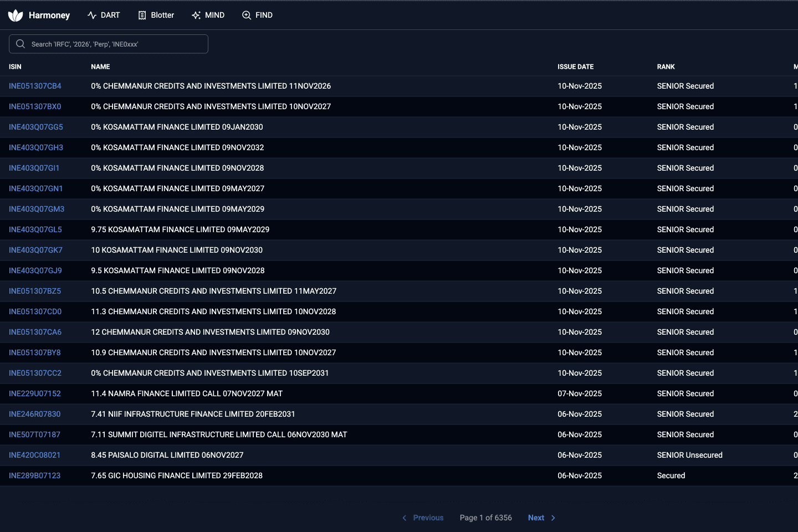Open ISIN link INE051307CD0
The image size is (798, 532).
[35, 311]
